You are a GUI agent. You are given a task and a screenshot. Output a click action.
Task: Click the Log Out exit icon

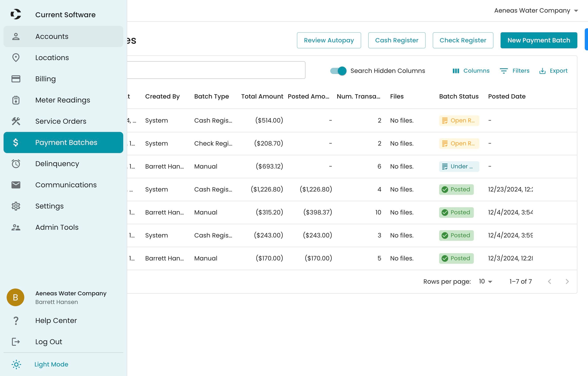click(16, 342)
